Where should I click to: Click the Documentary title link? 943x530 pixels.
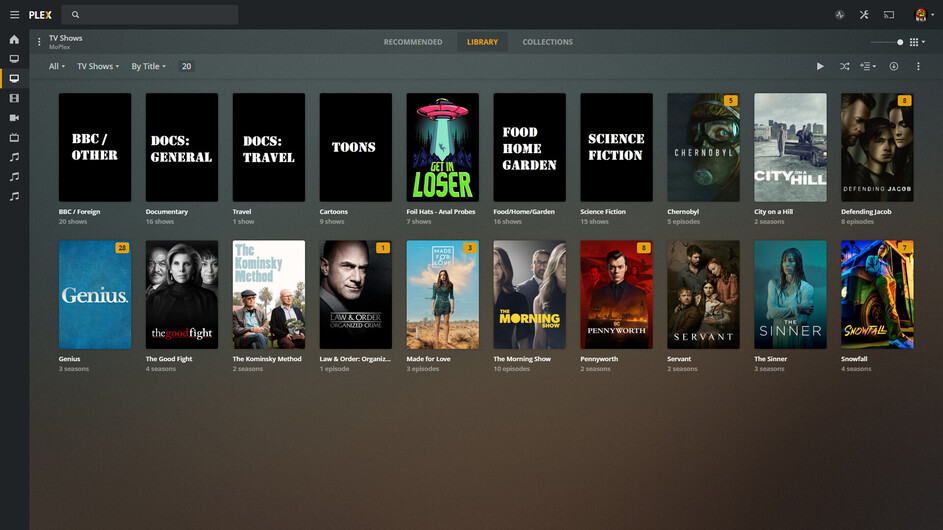pos(167,212)
